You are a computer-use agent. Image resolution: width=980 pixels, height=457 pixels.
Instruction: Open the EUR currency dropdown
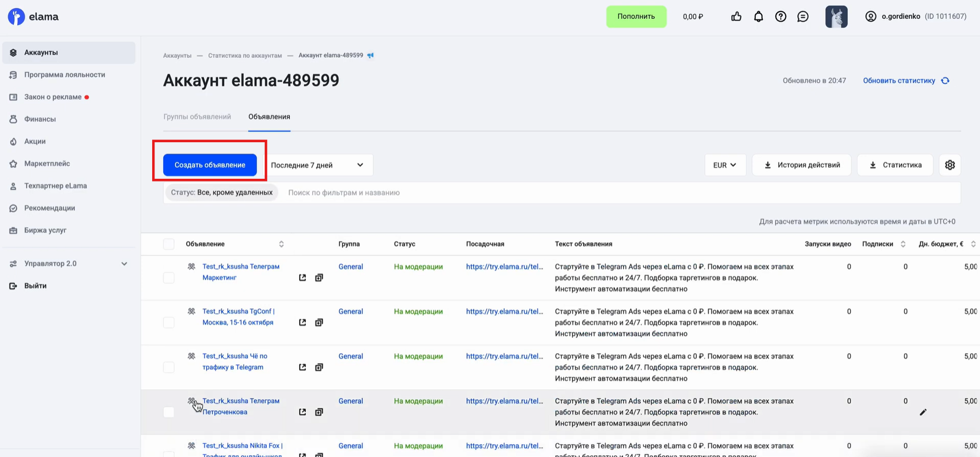click(725, 165)
